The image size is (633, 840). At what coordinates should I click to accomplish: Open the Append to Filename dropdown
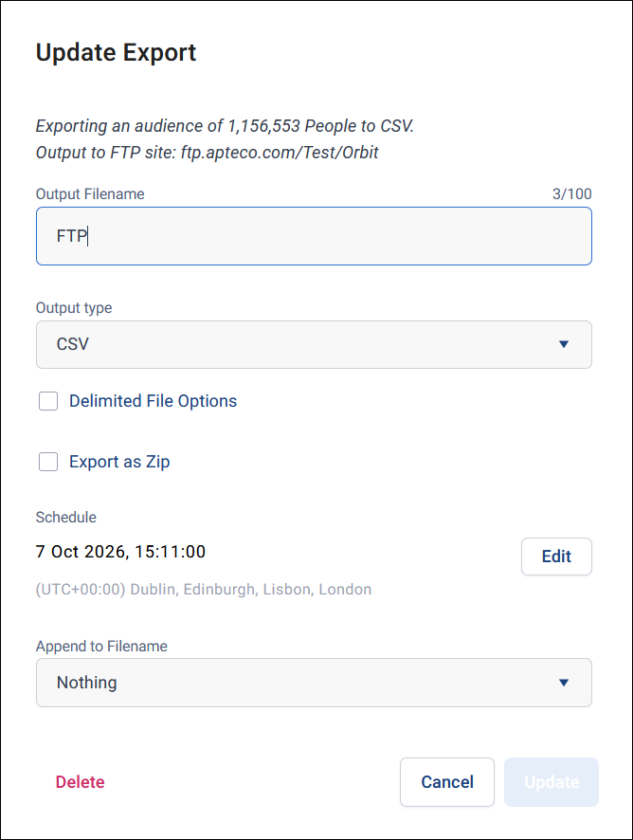point(314,683)
